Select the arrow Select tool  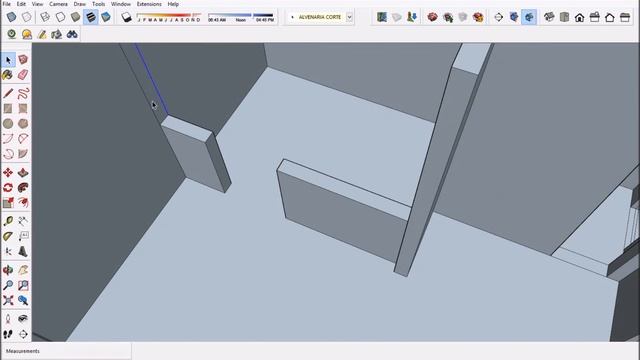[8, 60]
